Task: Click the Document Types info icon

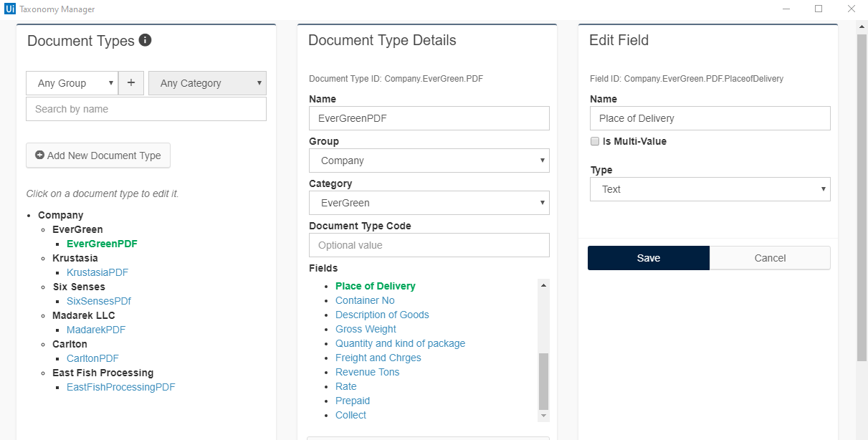Action: pyautogui.click(x=145, y=40)
